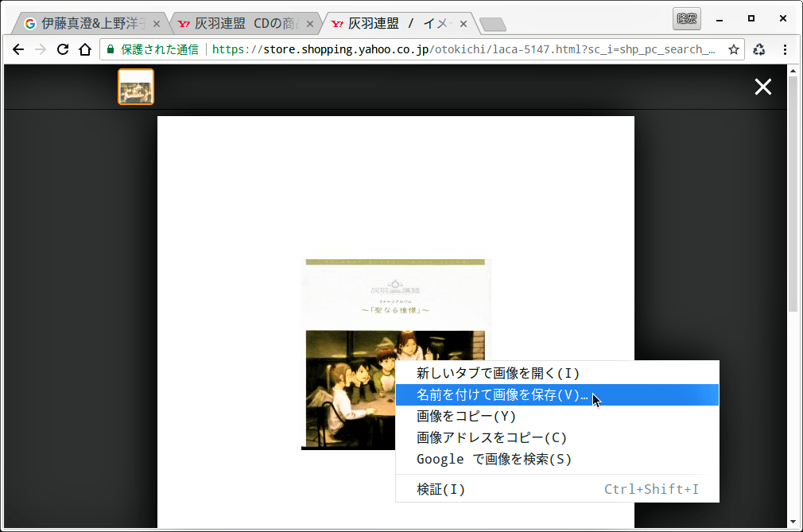Close the active 灰羽連盟 / イメージ tab
Image resolution: width=803 pixels, height=532 pixels.
[x=463, y=24]
